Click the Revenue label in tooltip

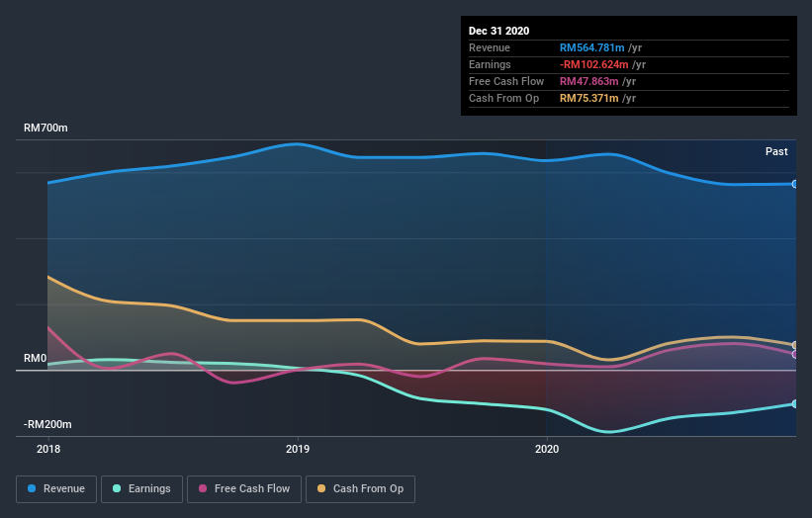pos(490,47)
